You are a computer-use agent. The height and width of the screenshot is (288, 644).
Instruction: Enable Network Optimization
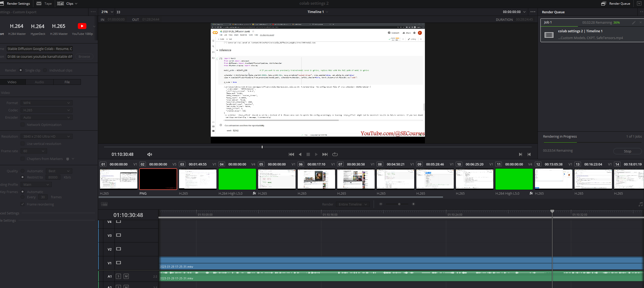23,125
